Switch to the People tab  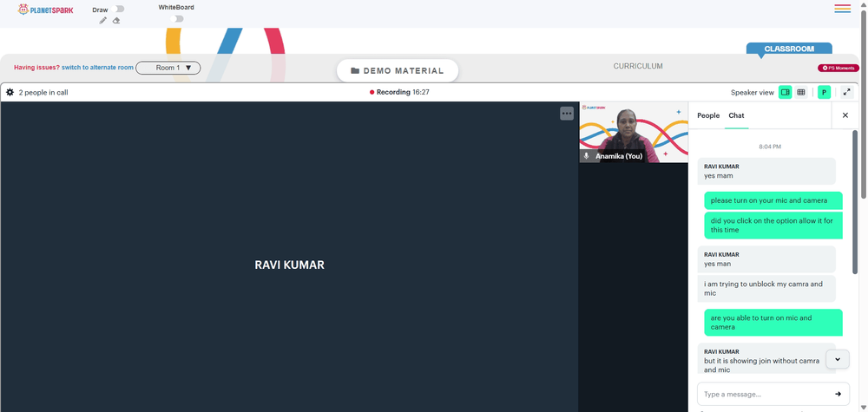(x=708, y=115)
